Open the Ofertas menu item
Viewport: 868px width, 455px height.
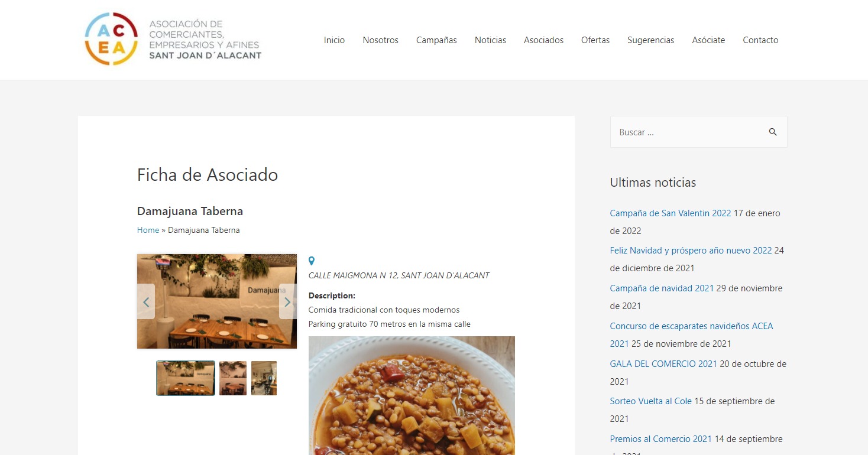[595, 40]
